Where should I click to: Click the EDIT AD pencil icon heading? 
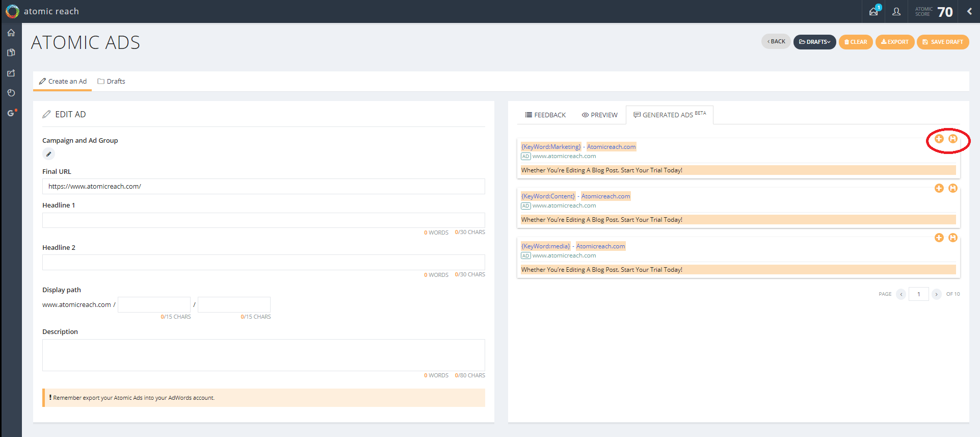(46, 114)
